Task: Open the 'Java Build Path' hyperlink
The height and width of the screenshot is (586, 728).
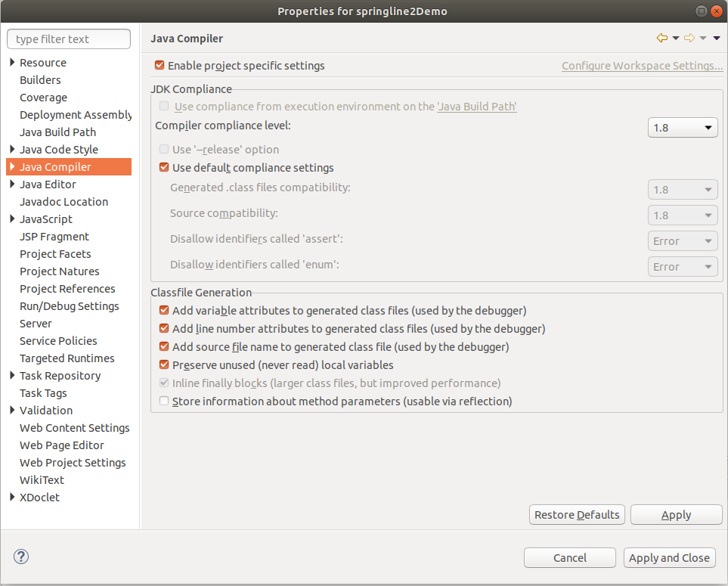Action: [477, 107]
